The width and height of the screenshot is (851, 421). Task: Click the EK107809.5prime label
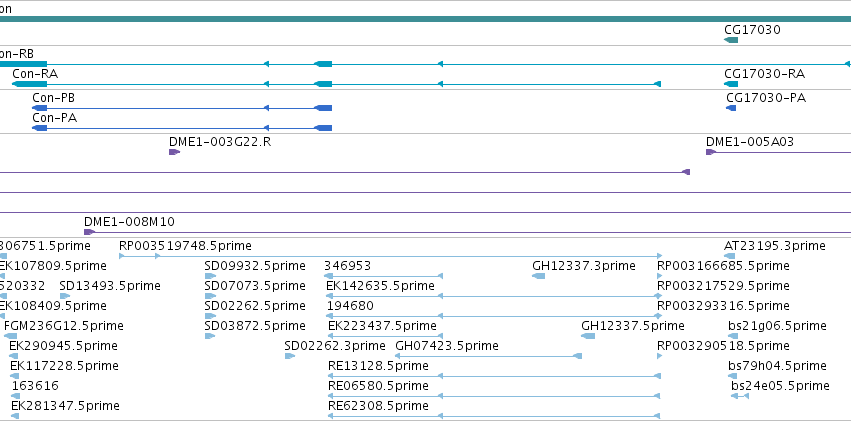point(53,266)
